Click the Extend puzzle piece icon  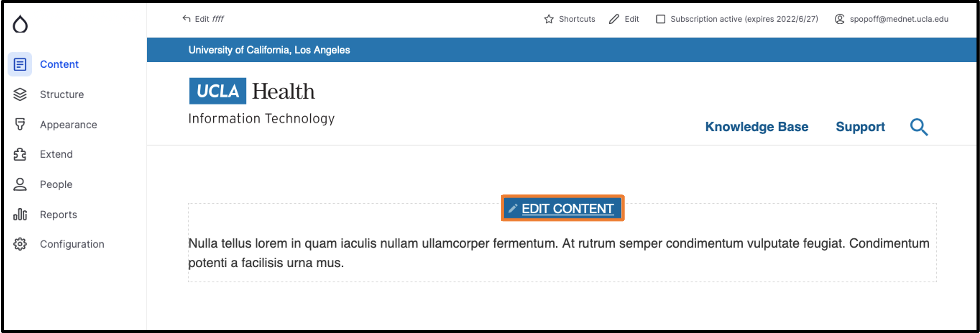point(20,154)
